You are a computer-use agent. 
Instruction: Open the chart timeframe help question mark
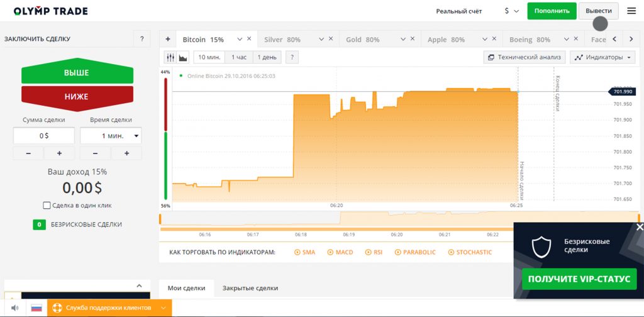[292, 57]
